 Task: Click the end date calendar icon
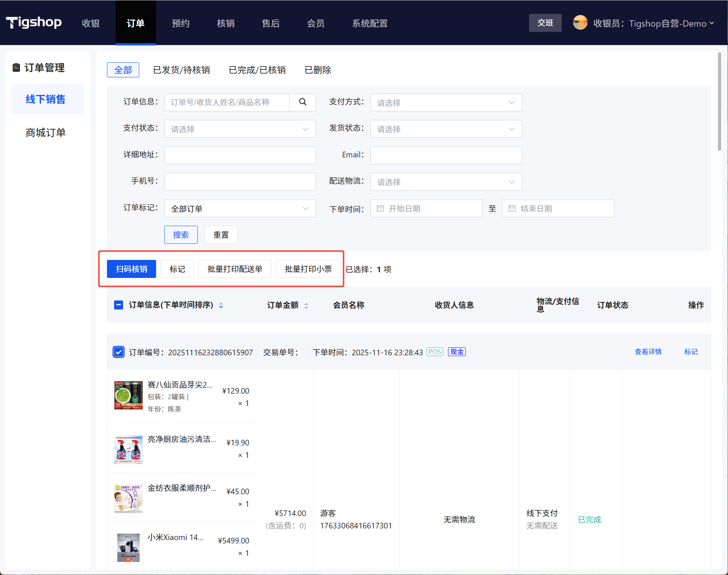[x=512, y=208]
